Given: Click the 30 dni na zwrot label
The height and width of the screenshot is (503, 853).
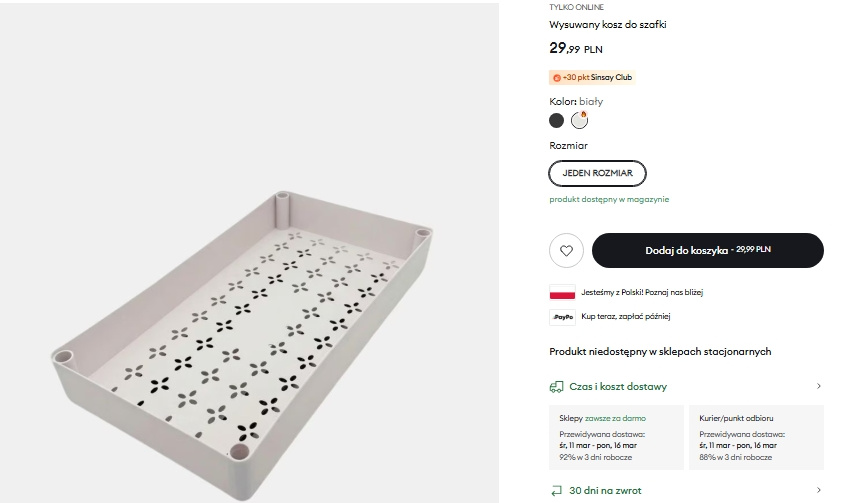Looking at the screenshot, I should click(x=604, y=491).
